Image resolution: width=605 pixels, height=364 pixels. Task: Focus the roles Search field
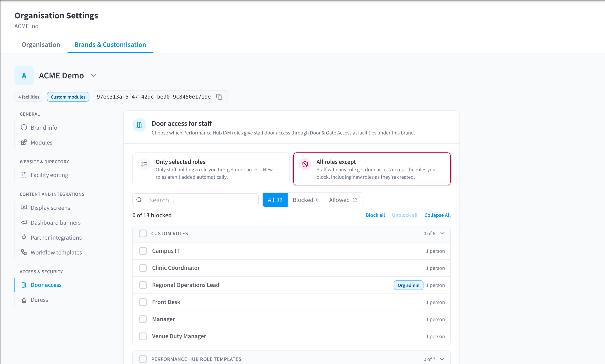[195, 200]
